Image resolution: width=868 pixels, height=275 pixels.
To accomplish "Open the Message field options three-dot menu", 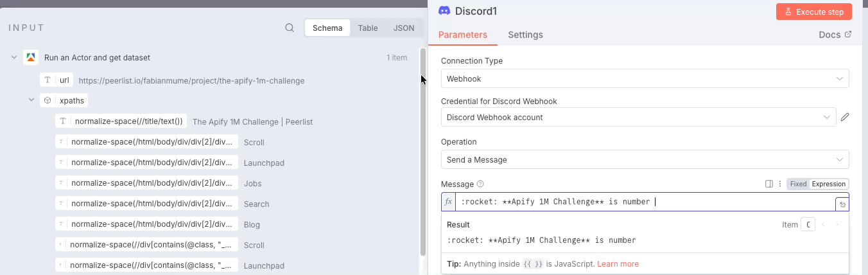I will point(780,184).
